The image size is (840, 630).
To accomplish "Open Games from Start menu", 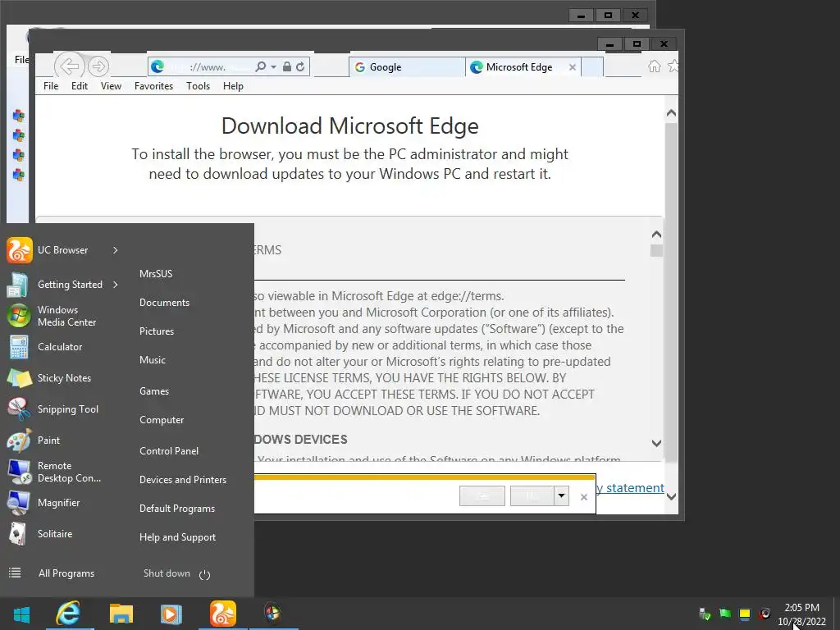I will point(154,391).
